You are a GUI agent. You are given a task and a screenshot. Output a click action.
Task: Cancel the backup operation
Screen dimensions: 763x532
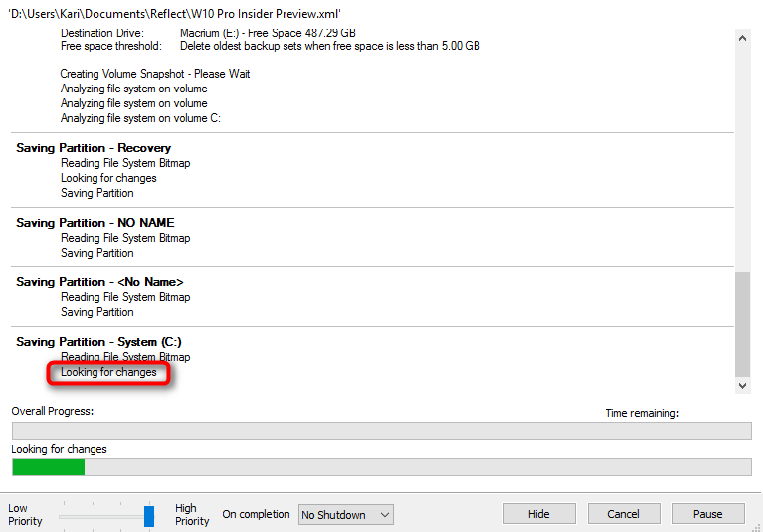624,514
